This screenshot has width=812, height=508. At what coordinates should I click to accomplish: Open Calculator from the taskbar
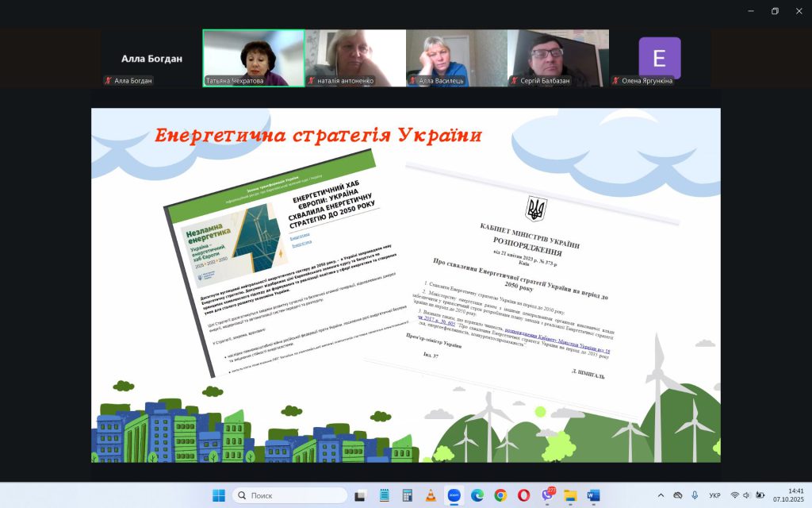click(407, 495)
